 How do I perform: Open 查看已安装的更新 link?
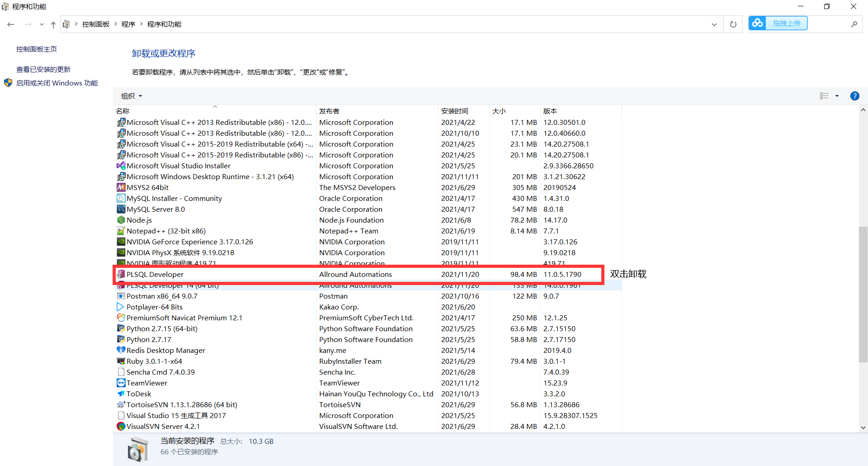click(43, 69)
